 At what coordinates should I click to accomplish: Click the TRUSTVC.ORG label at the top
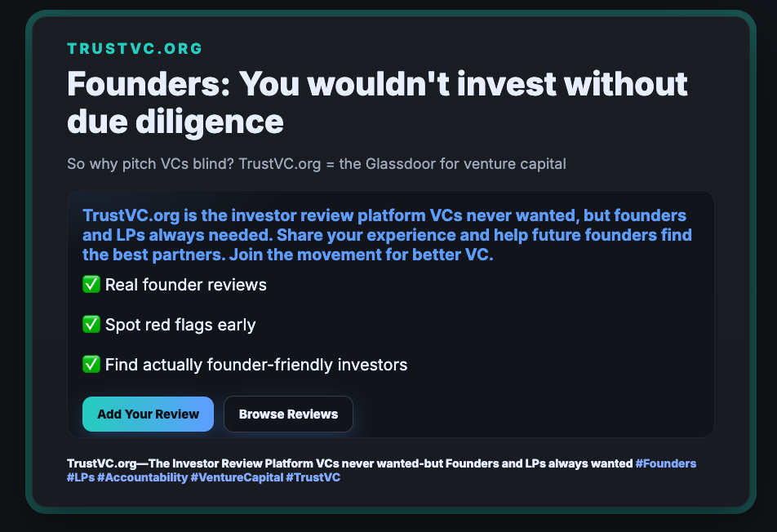click(x=135, y=48)
